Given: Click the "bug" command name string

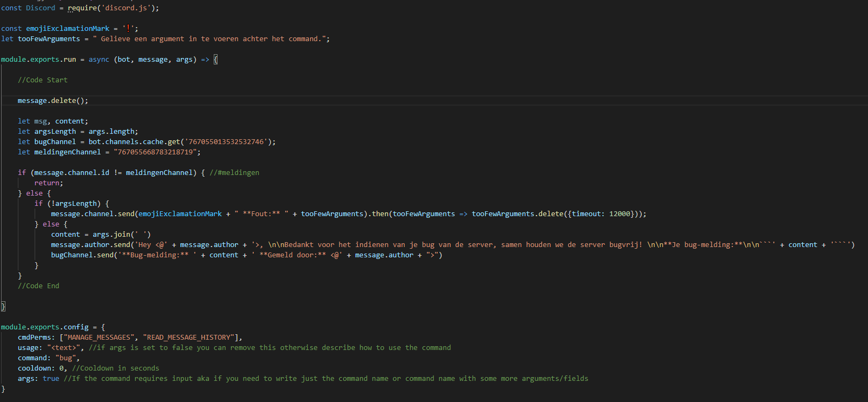Looking at the screenshot, I should click(65, 358).
